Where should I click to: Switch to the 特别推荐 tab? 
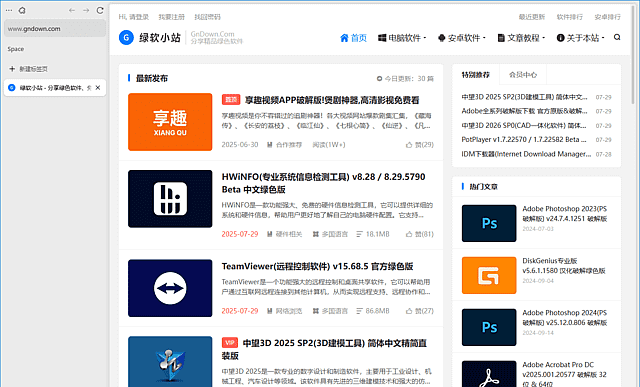[x=476, y=75]
